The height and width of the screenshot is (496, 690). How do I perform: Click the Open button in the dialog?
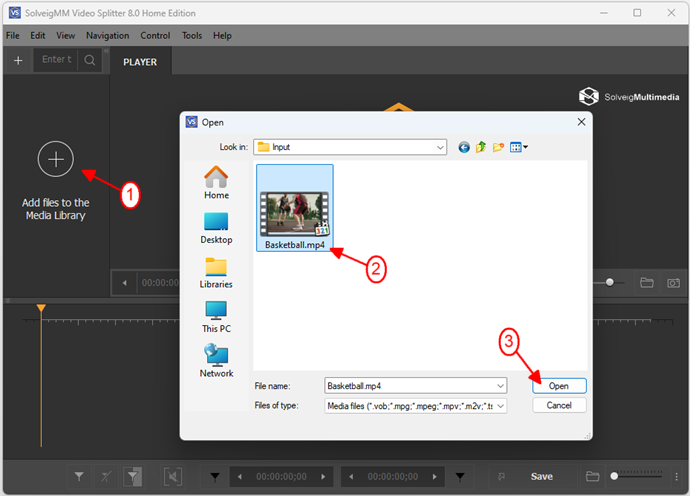pyautogui.click(x=559, y=386)
